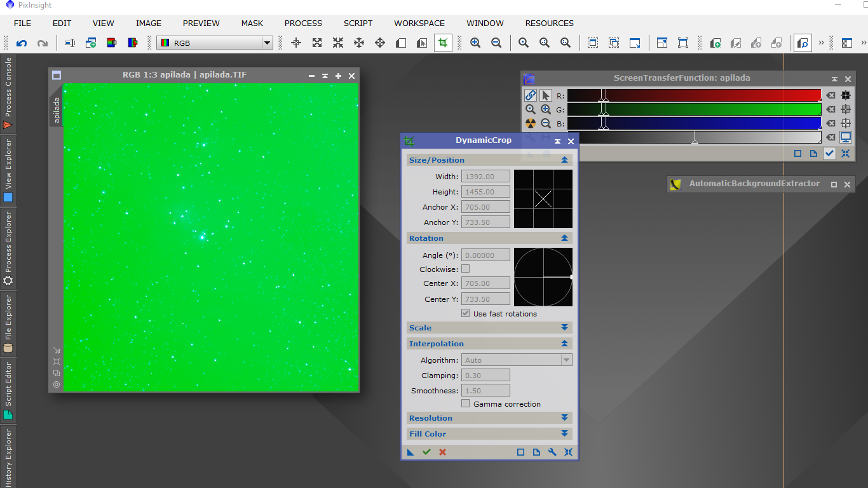Screen dimensions: 868x488
Task: Expand the Scale section
Action: 564,328
